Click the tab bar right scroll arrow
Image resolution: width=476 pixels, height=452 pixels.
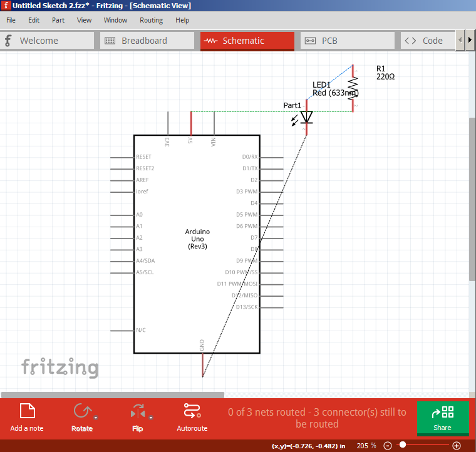(x=470, y=39)
